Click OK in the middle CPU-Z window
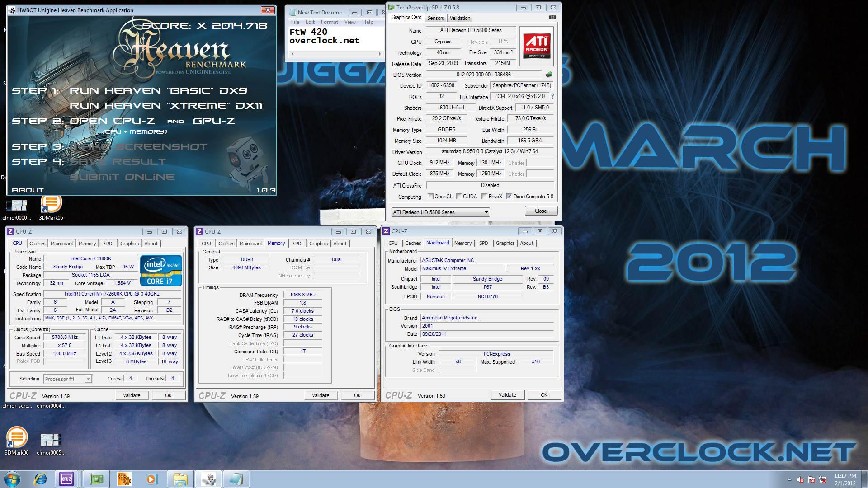This screenshot has height=488, width=868. (357, 395)
